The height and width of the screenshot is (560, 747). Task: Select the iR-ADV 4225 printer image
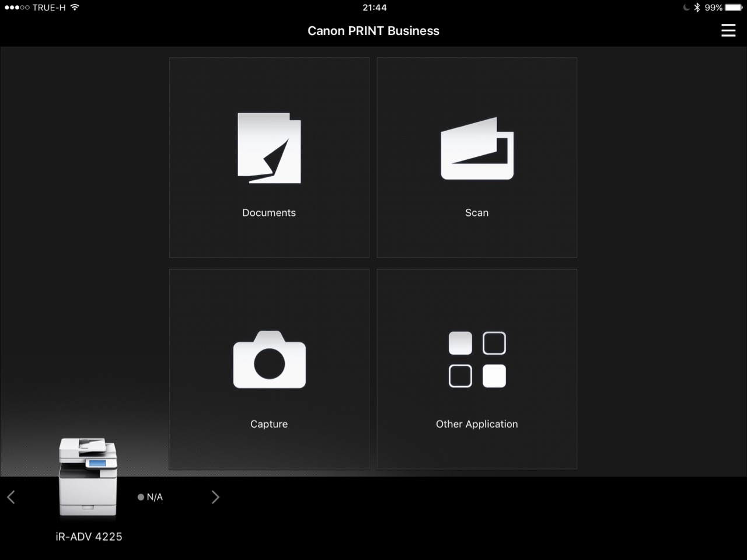(88, 477)
